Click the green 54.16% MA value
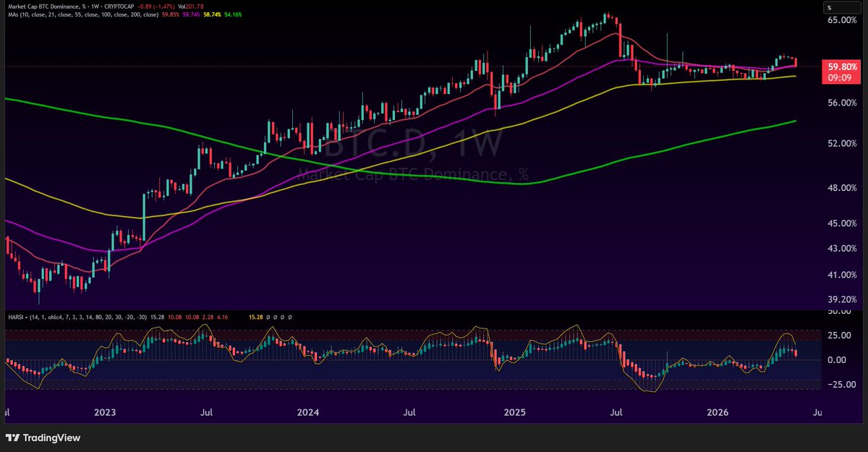 233,14
